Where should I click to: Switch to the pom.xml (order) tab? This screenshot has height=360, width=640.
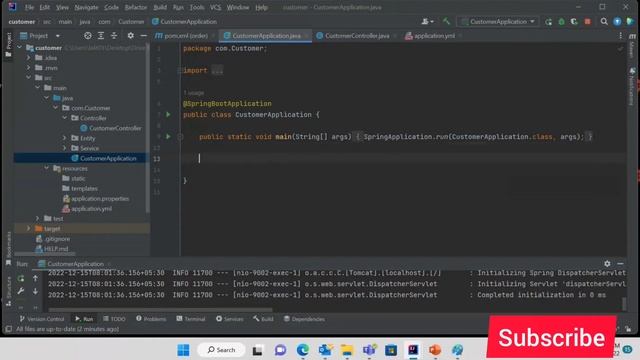(x=186, y=36)
